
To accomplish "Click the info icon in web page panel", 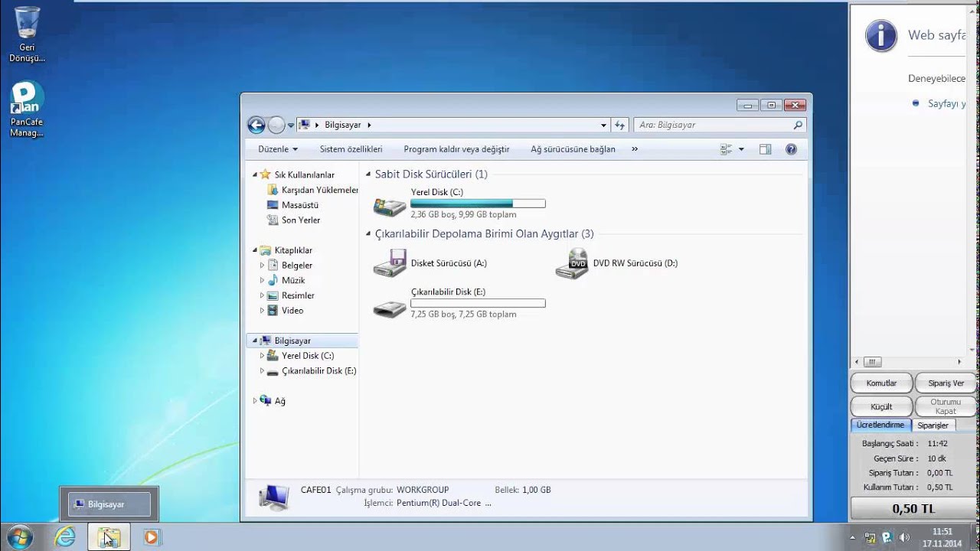I will tap(881, 36).
